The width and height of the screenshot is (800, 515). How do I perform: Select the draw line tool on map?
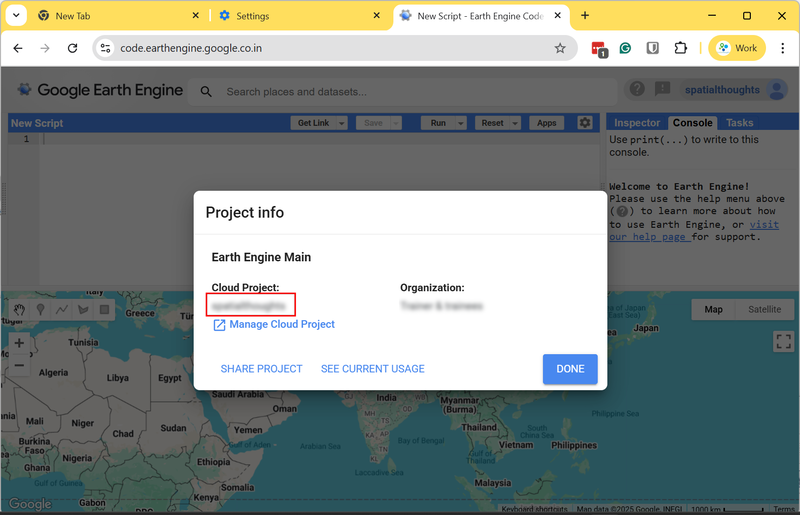[62, 309]
